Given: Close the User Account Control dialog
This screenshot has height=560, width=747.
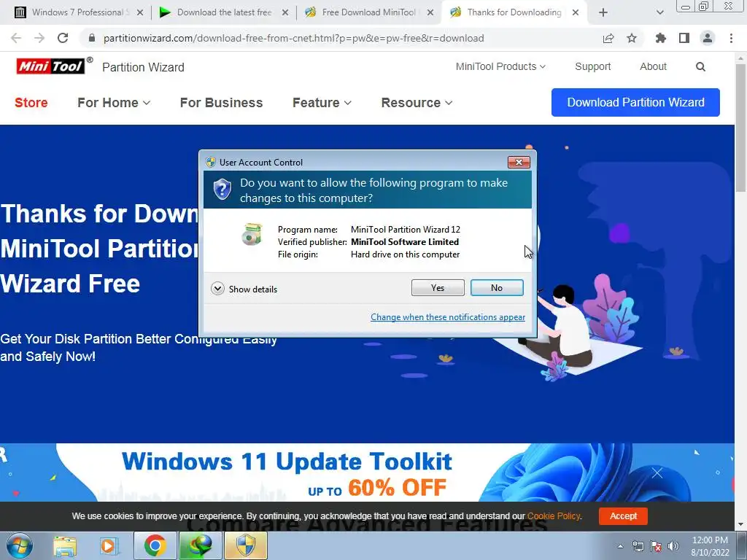Looking at the screenshot, I should pyautogui.click(x=519, y=163).
